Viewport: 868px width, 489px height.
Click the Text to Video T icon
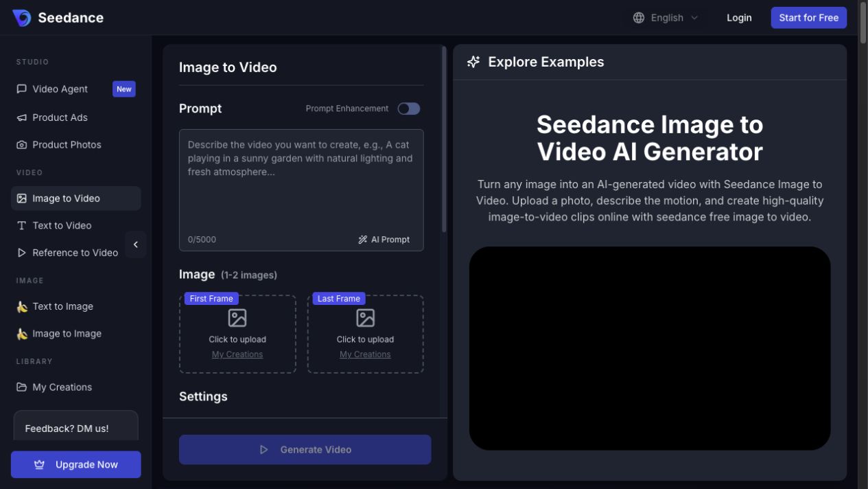[x=22, y=225]
